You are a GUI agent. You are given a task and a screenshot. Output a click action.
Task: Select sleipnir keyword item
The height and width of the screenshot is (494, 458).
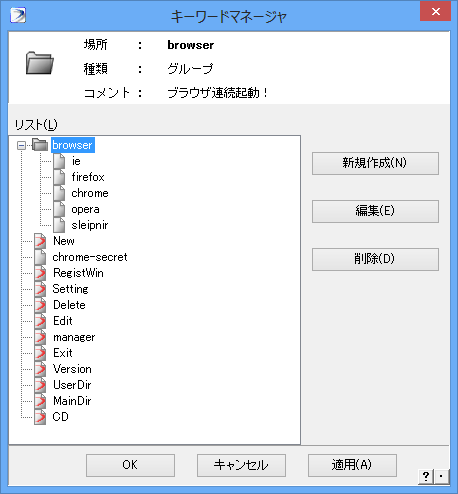point(90,225)
